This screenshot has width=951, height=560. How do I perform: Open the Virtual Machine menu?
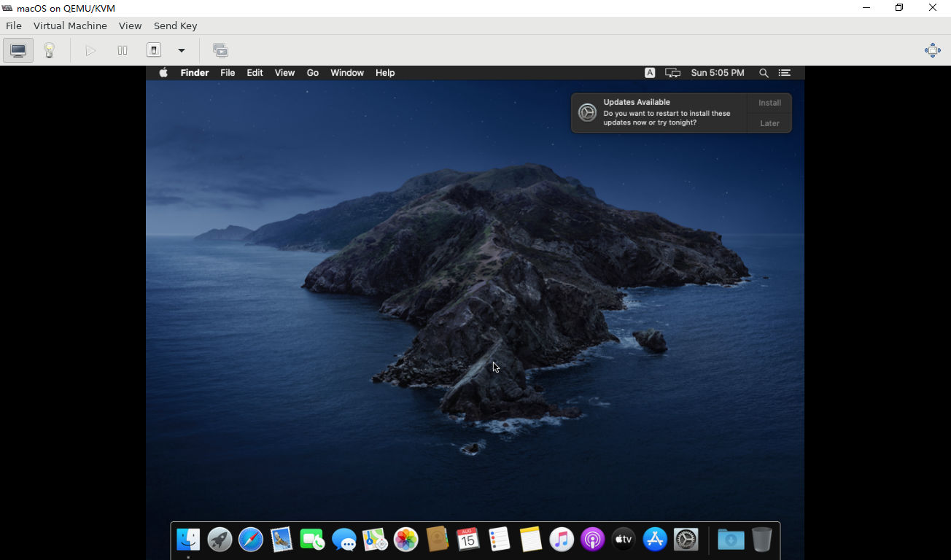coord(70,26)
